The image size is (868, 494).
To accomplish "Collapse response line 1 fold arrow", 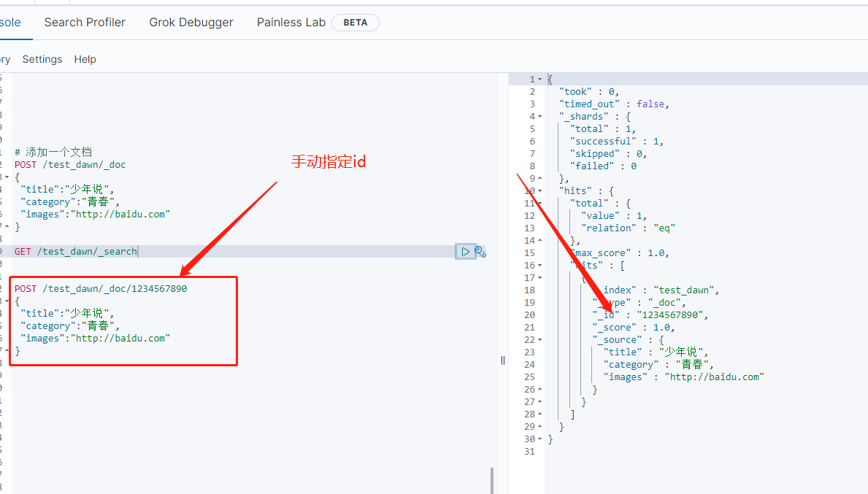I will pyautogui.click(x=539, y=80).
